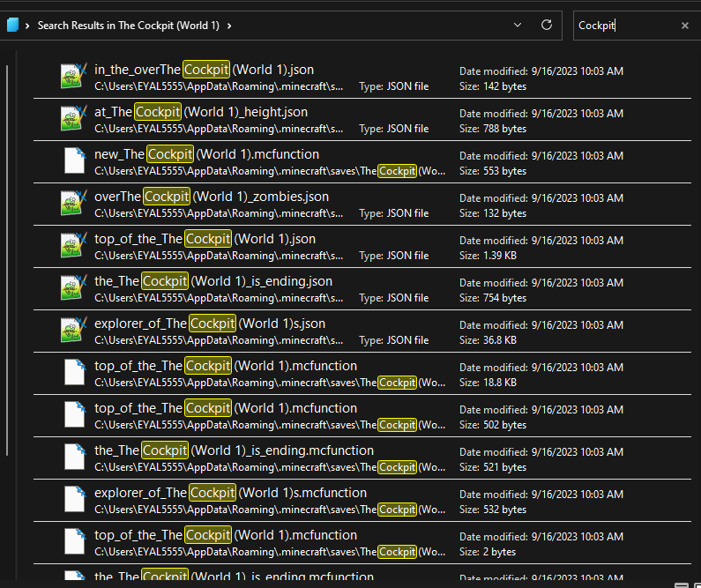This screenshot has width=701, height=588.
Task: Expand chevron after Search Results breadcrumb
Action: [229, 26]
